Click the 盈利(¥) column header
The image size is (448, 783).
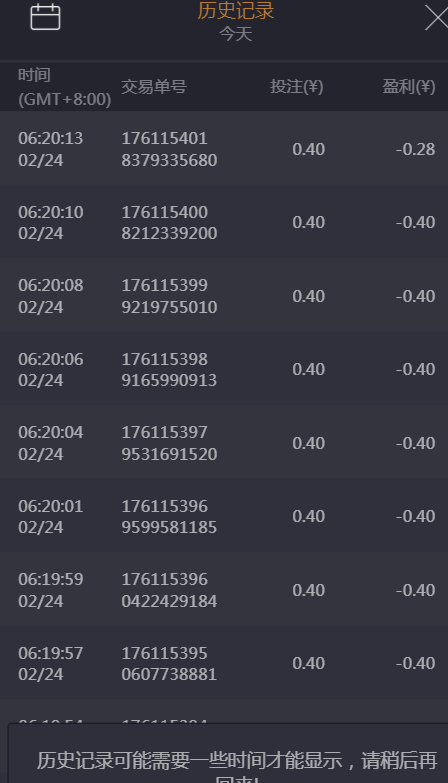(x=409, y=87)
